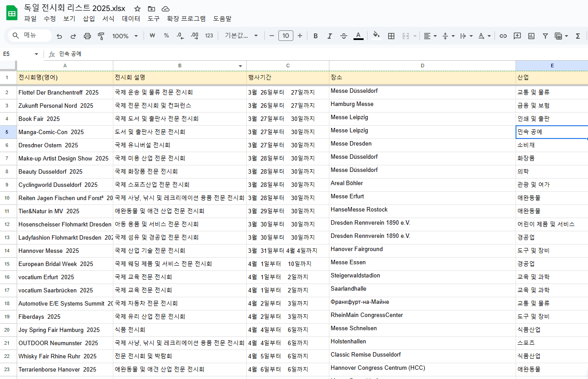This screenshot has height=379, width=588.
Task: Create a filter with the funnel icon
Action: pos(545,36)
